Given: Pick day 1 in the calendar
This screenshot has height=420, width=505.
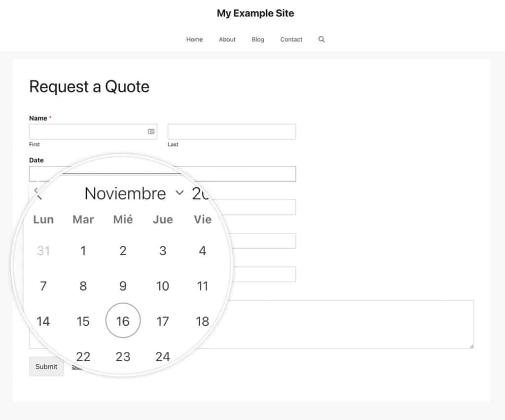Looking at the screenshot, I should click(83, 251).
